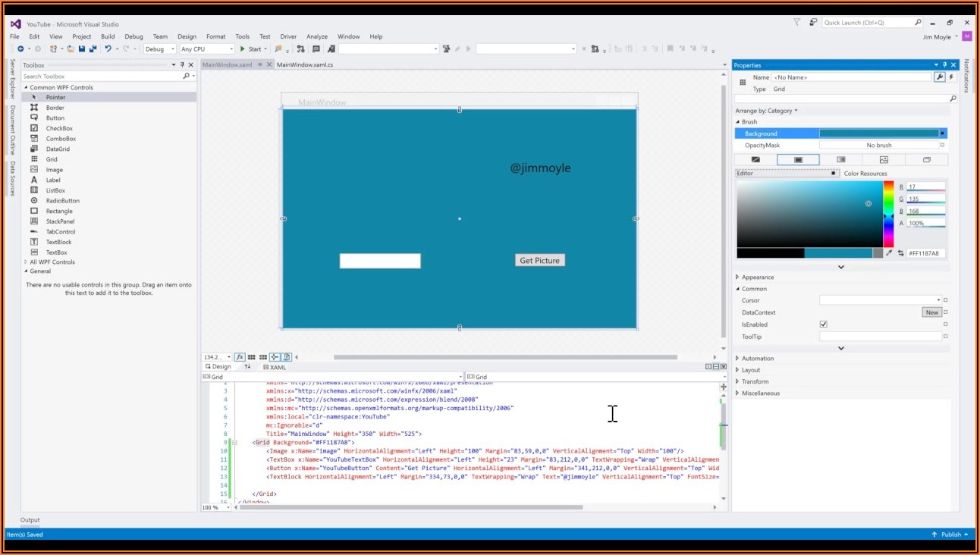Select the gradient brush icon
Viewport: 980px width, 555px height.
click(840, 160)
